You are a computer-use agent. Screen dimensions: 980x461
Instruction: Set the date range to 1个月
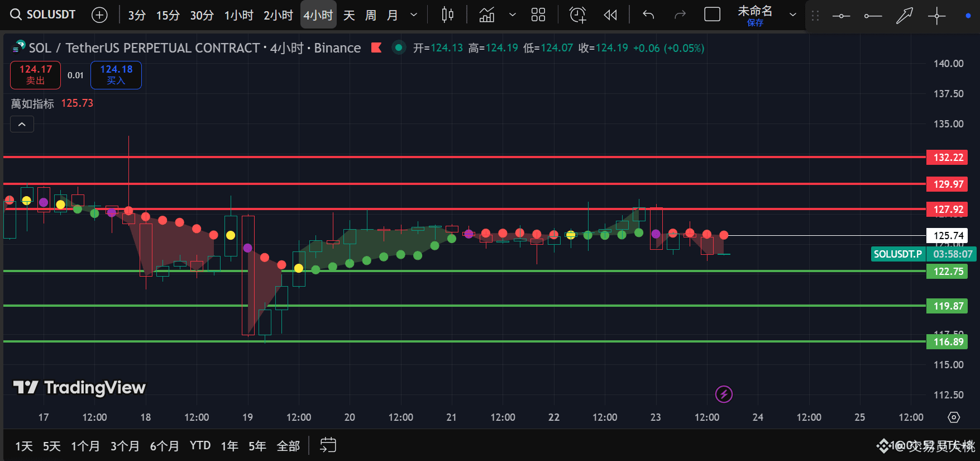click(85, 446)
